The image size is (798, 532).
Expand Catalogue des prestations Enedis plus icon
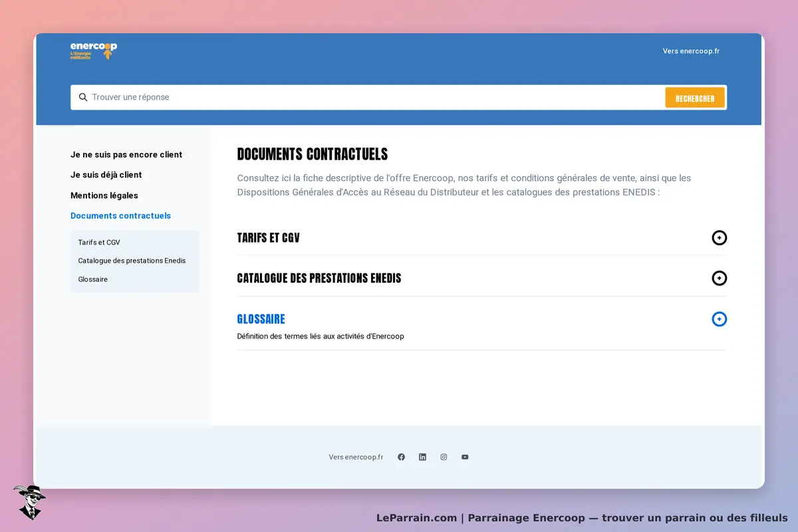pos(719,278)
